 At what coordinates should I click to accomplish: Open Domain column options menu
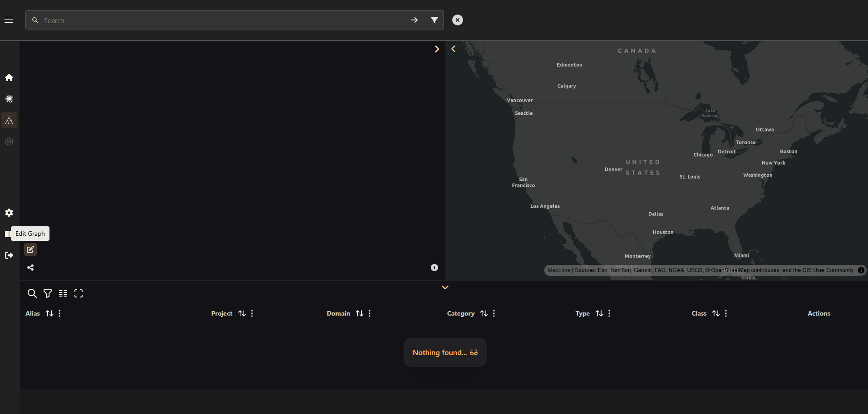pyautogui.click(x=370, y=313)
